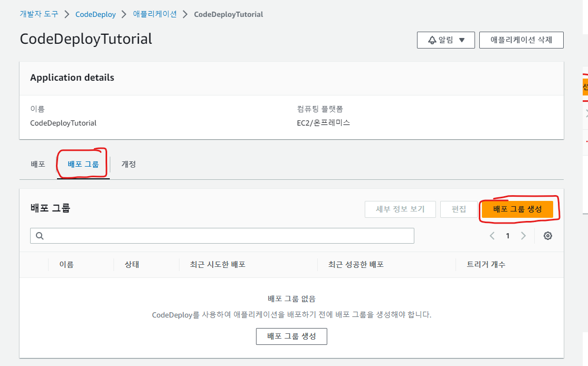
Task: Click the orange 배포 그룹 생성 button
Action: (517, 209)
